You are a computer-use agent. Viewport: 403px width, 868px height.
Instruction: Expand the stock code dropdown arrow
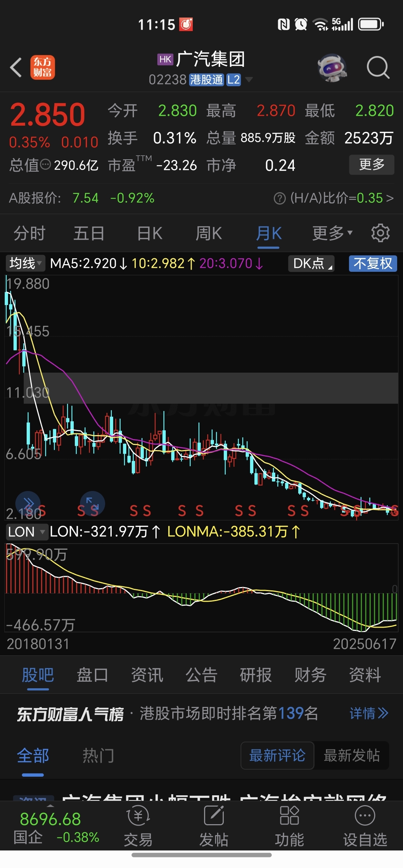(249, 80)
